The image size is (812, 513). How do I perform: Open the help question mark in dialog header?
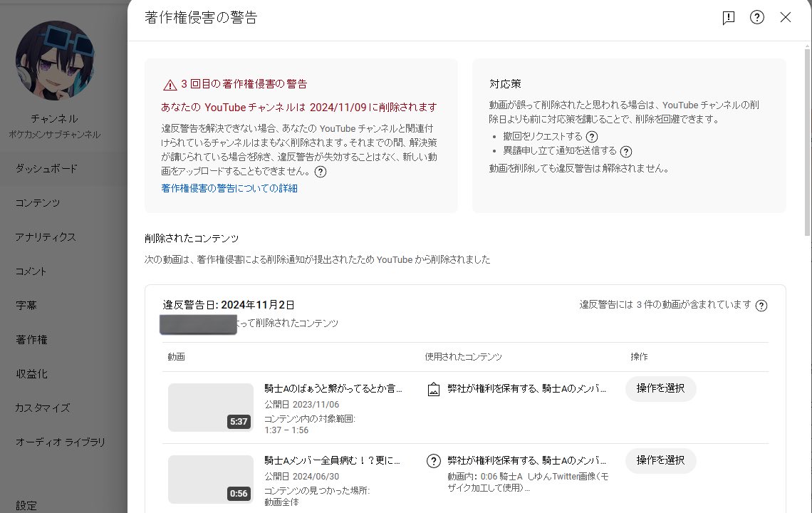[757, 18]
